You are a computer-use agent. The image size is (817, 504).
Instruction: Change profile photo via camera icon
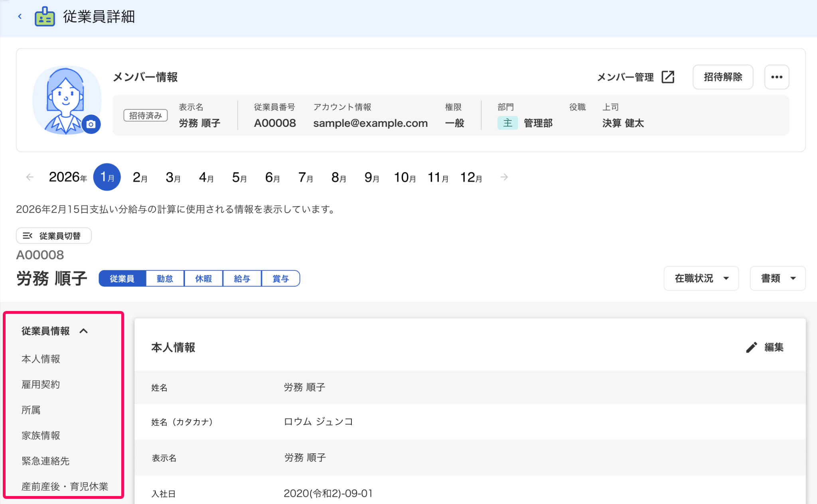coord(91,124)
